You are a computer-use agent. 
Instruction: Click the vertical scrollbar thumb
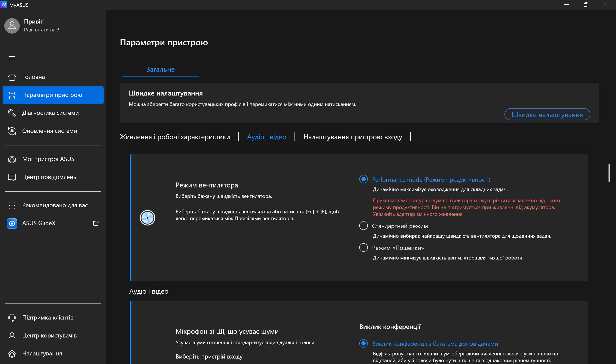coord(609,173)
